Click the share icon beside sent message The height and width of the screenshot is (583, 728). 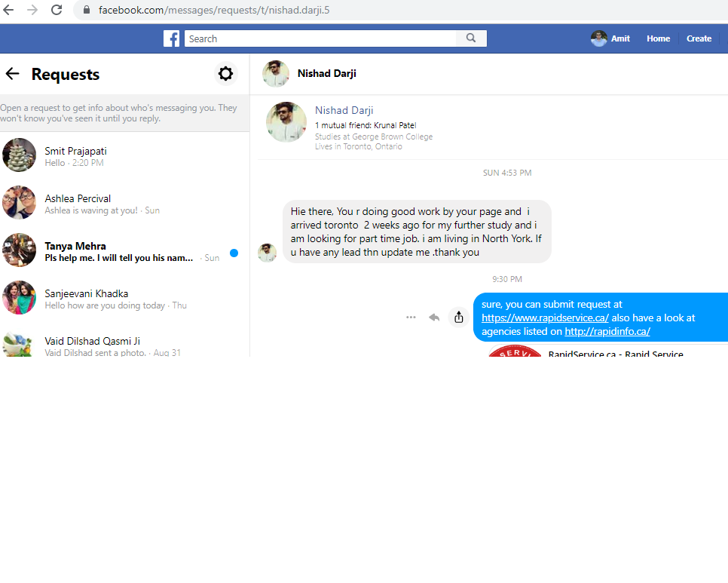click(x=458, y=318)
